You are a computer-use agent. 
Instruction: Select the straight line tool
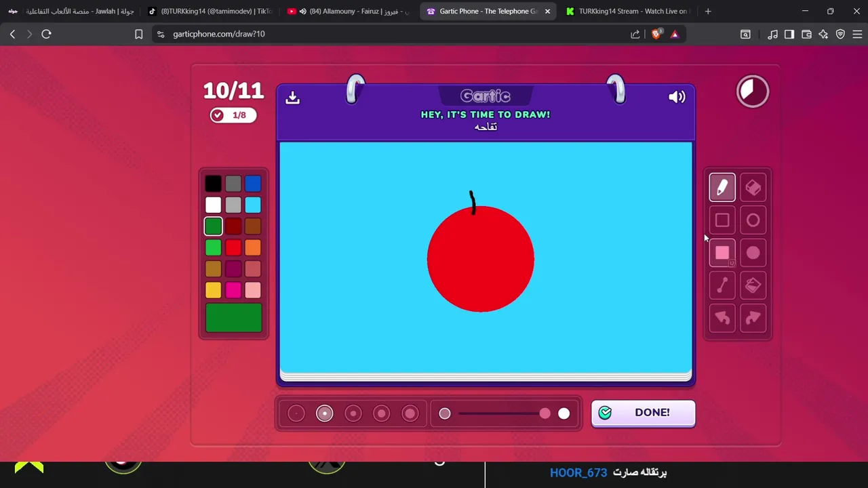(x=722, y=285)
